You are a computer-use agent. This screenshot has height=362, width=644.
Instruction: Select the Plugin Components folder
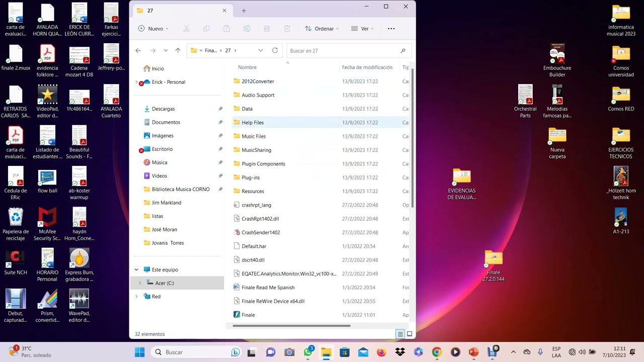click(x=263, y=164)
